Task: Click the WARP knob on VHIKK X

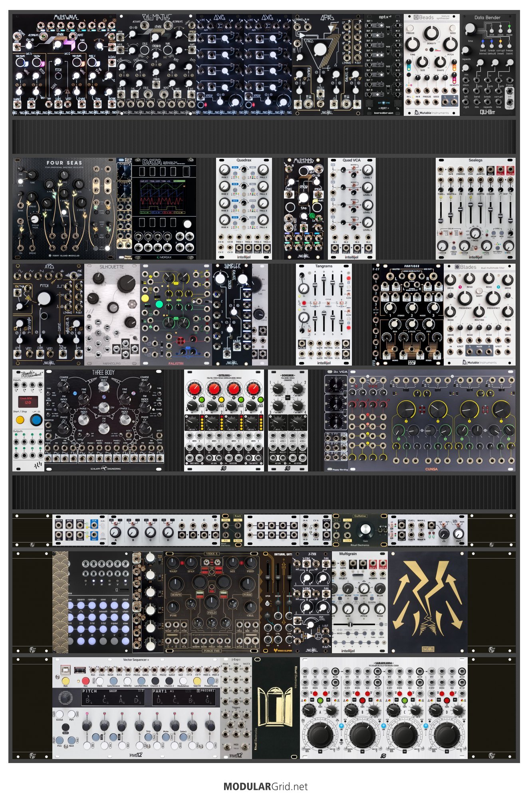Action: 173,562
